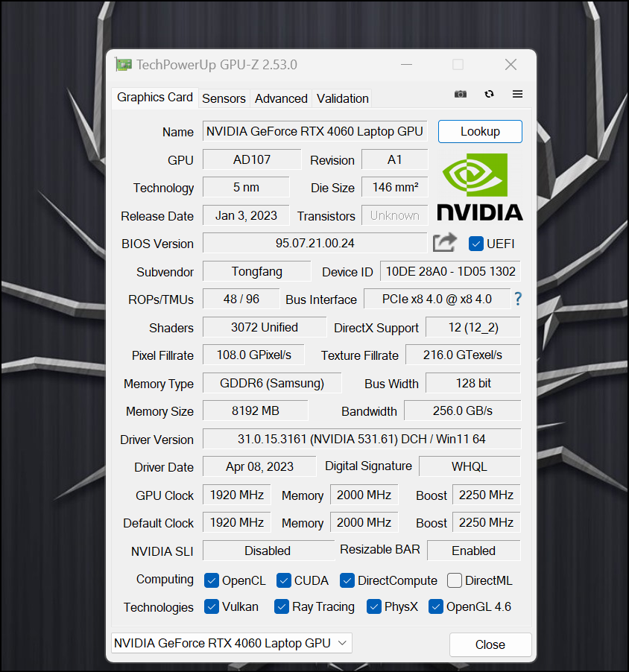629x672 pixels.
Task: Click the Memory Type value GDDR6 (Samsung)
Action: [x=272, y=383]
